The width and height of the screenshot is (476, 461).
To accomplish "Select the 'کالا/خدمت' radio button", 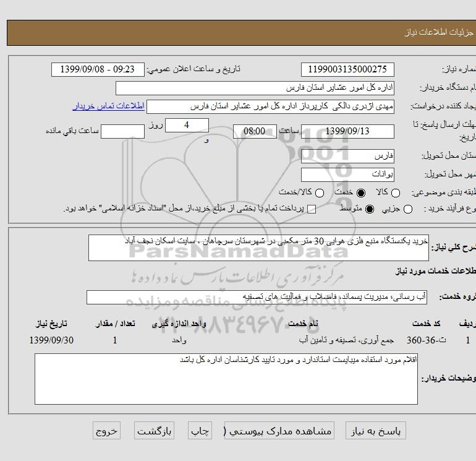I will click(320, 193).
